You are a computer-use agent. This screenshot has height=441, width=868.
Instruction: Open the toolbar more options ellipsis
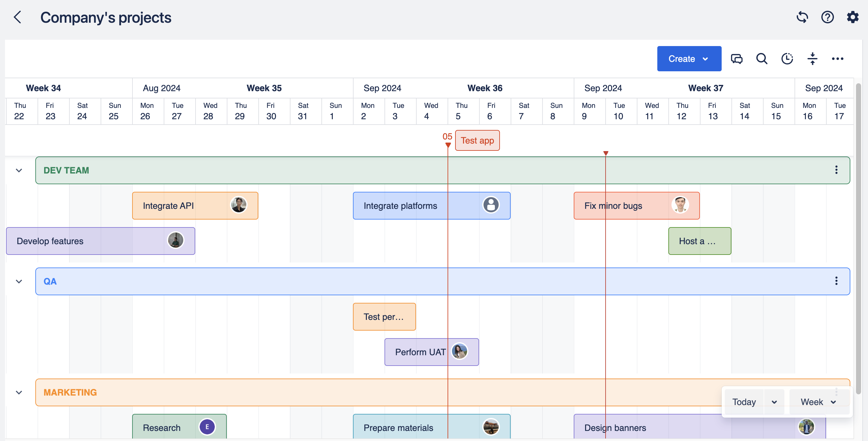pos(837,59)
